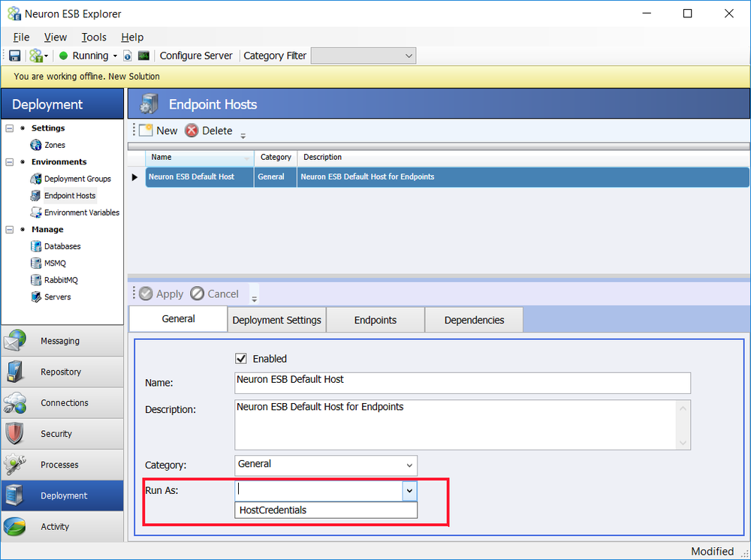Open the monitor console icon in toolbar
Viewport: 751px width, 560px height.
(x=143, y=56)
